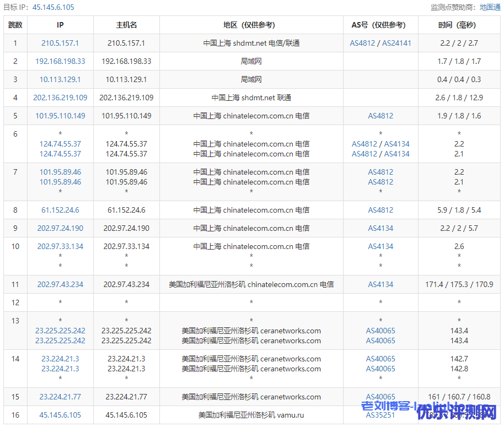Open blue IP link 23.224.21.77 in hop 15
This screenshot has height=427, width=504.
tap(60, 397)
